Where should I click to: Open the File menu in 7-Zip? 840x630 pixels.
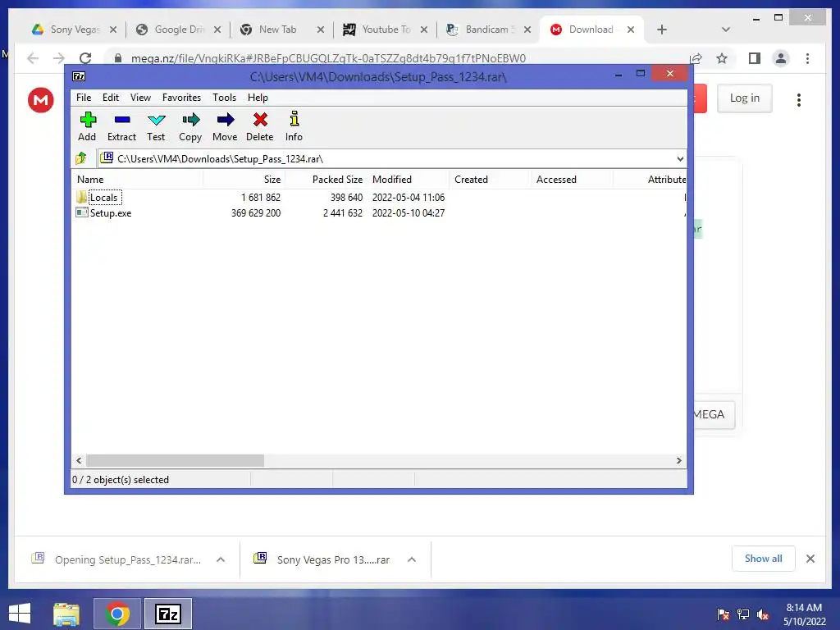click(x=84, y=98)
